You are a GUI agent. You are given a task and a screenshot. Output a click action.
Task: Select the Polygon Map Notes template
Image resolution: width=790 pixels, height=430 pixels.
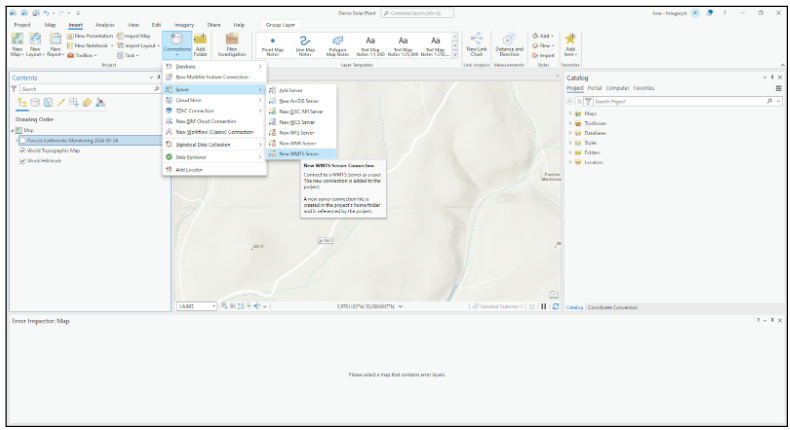point(338,45)
